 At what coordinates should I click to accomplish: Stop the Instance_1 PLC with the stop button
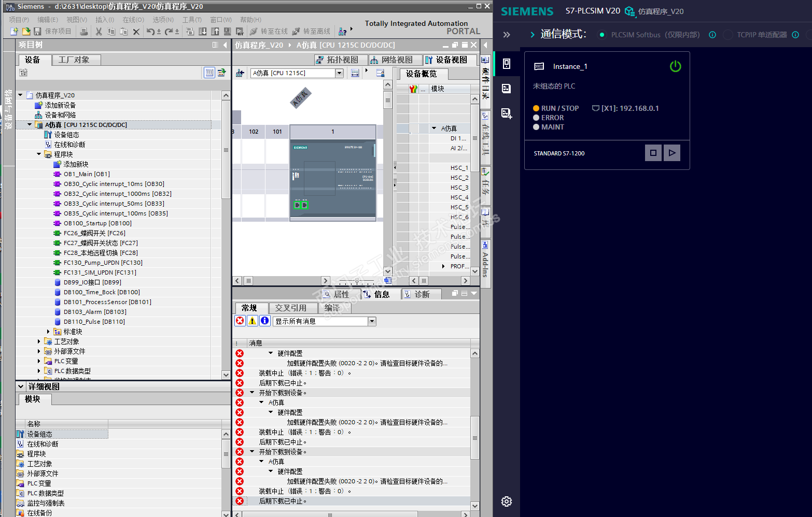point(653,153)
